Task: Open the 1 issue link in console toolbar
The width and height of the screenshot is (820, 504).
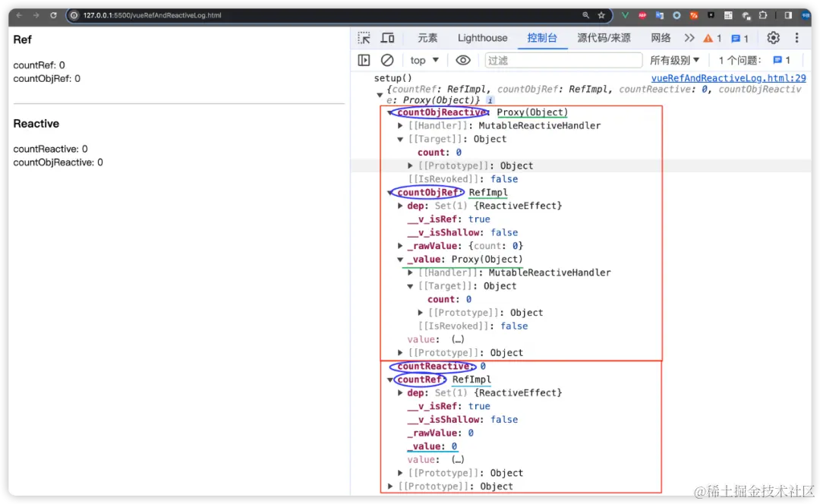Action: (782, 60)
